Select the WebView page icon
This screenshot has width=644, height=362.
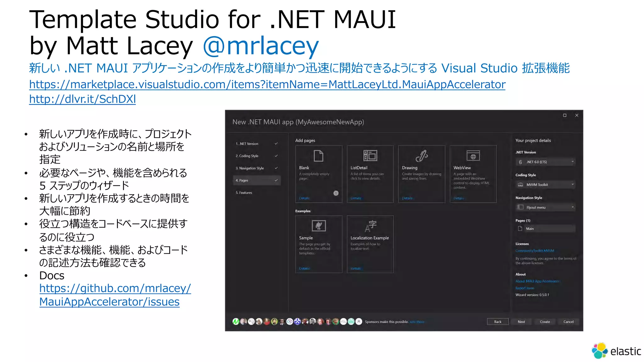(473, 156)
